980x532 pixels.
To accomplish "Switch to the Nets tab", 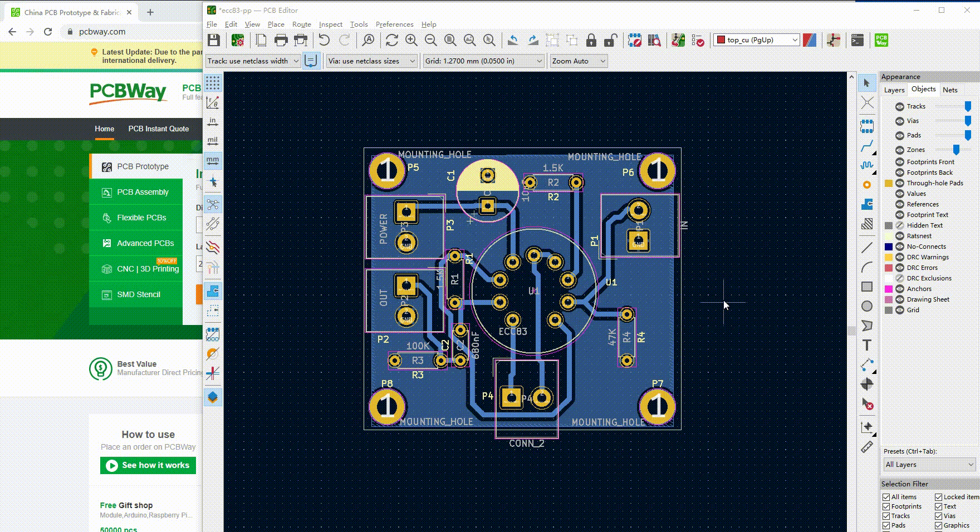I will [x=950, y=90].
